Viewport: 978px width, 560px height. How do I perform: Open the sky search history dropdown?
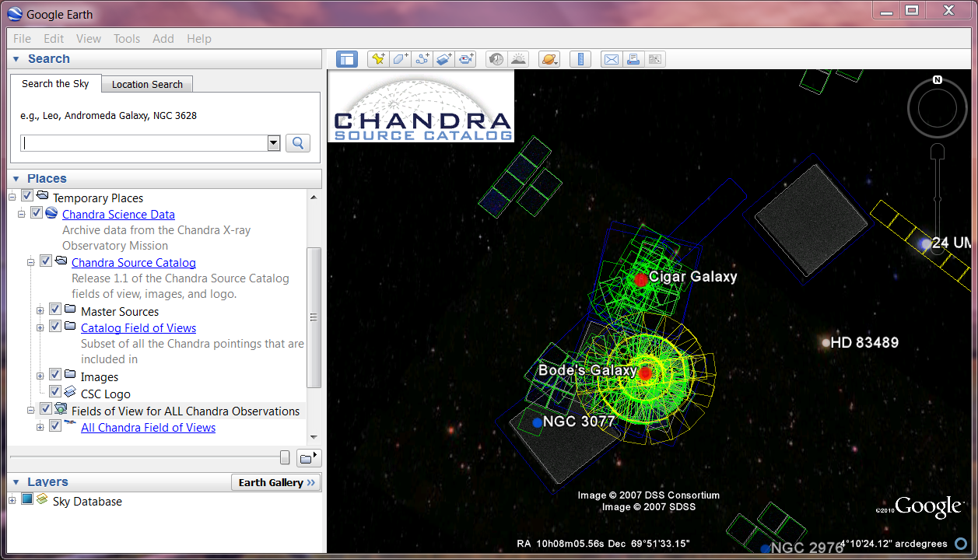[x=273, y=143]
